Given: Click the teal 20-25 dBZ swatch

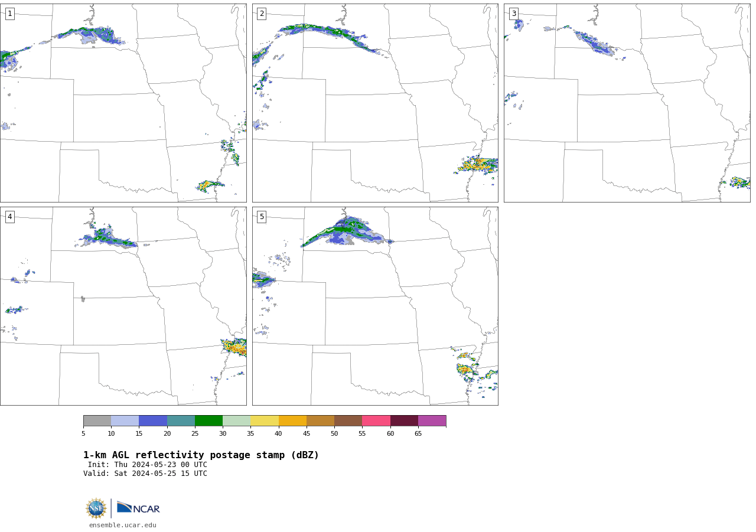Looking at the screenshot, I should (x=181, y=420).
